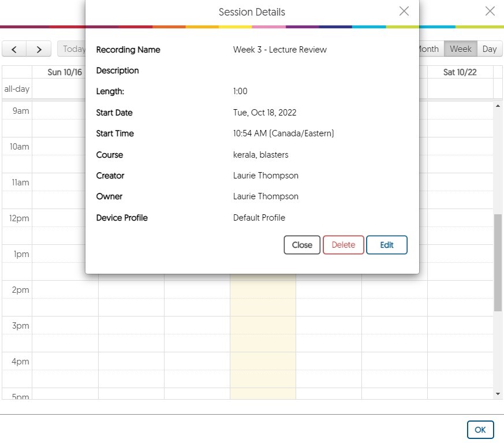Delete the Week 3 recording session
This screenshot has width=504, height=443.
click(344, 245)
